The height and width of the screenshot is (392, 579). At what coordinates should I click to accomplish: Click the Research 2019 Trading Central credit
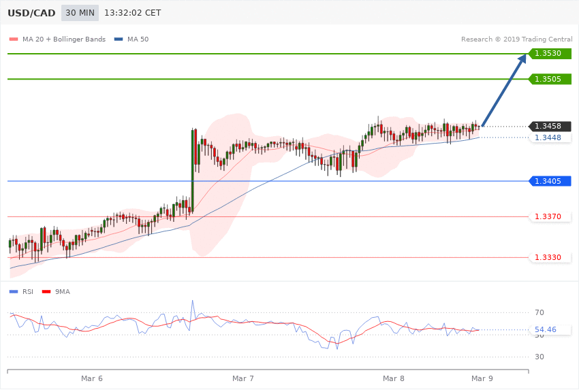pyautogui.click(x=516, y=39)
